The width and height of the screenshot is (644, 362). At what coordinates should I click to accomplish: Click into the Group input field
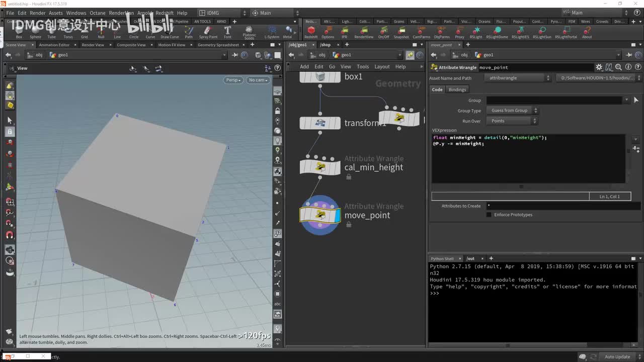[554, 100]
